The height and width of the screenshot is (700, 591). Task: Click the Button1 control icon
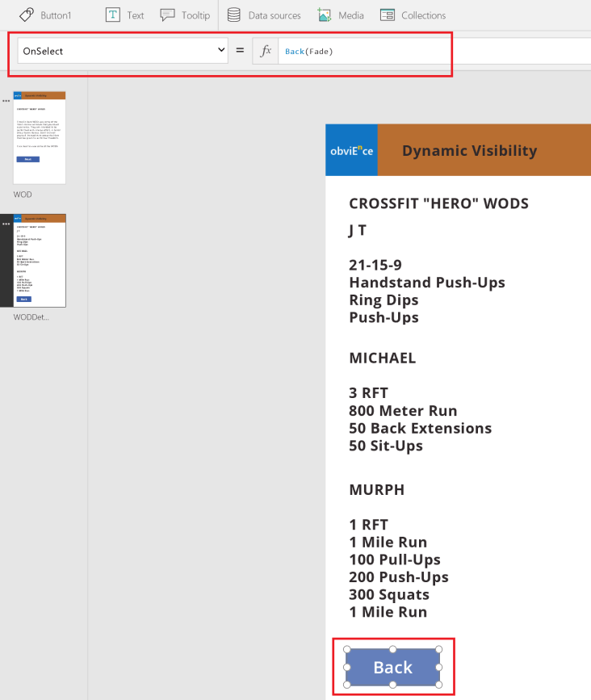click(27, 15)
